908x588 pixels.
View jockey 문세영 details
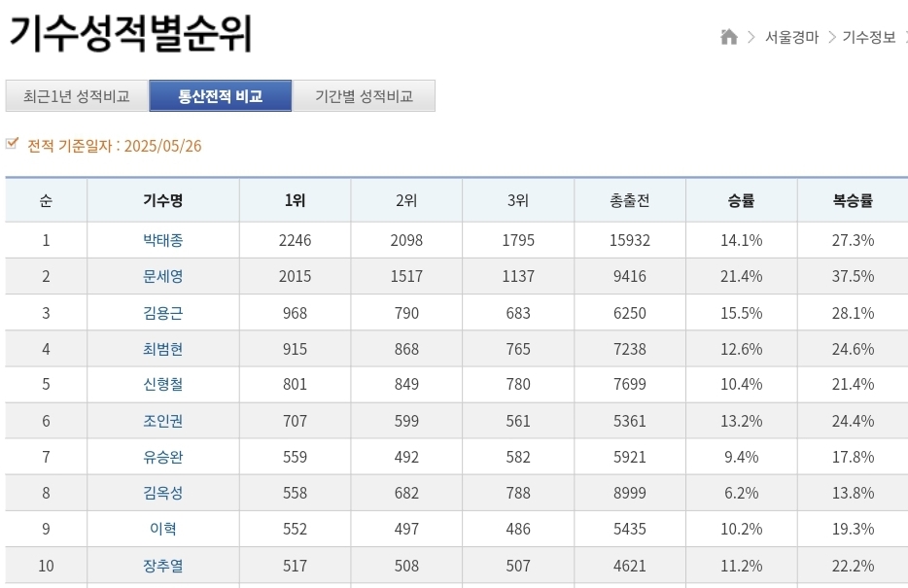point(162,276)
